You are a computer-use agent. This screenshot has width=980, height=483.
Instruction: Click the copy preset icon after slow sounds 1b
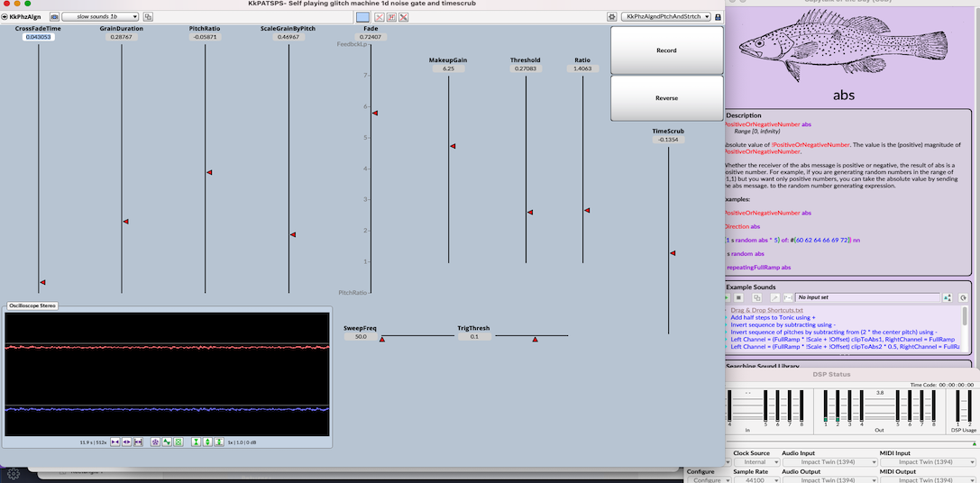coord(148,17)
